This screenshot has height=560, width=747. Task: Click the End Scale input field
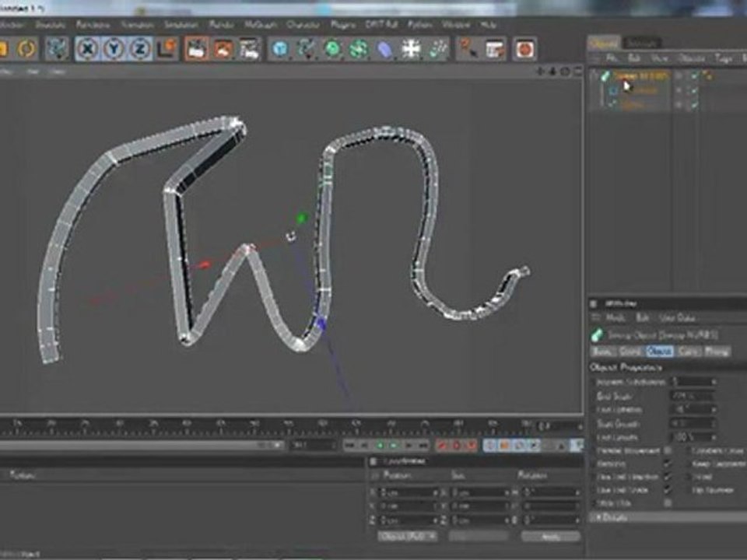tap(693, 395)
